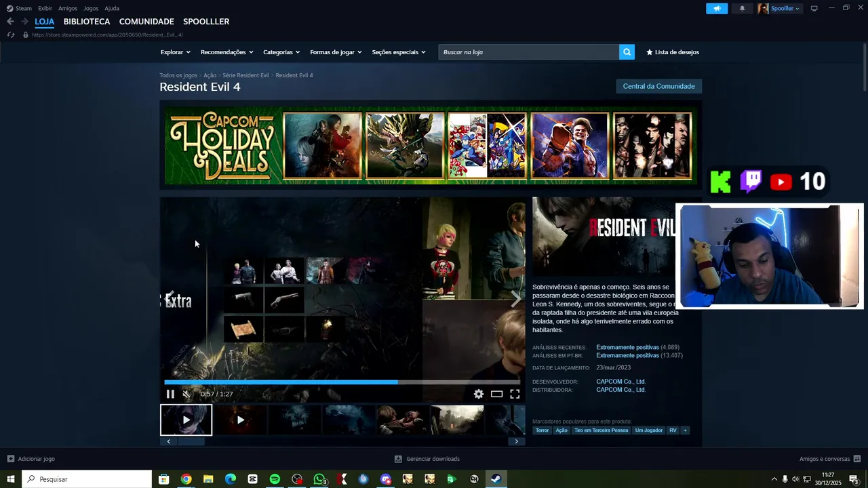Select the first trailer thumbnail
The width and height of the screenshot is (868, 488).
click(186, 420)
